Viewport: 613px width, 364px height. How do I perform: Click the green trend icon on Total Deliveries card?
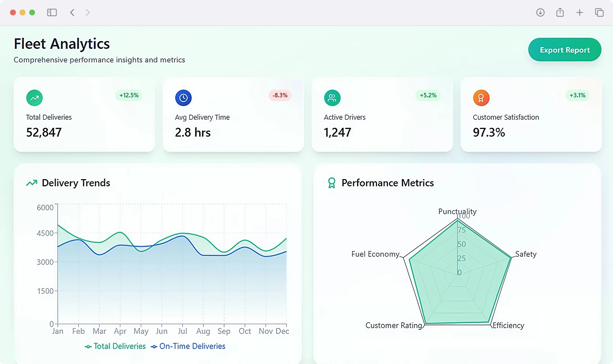point(34,98)
